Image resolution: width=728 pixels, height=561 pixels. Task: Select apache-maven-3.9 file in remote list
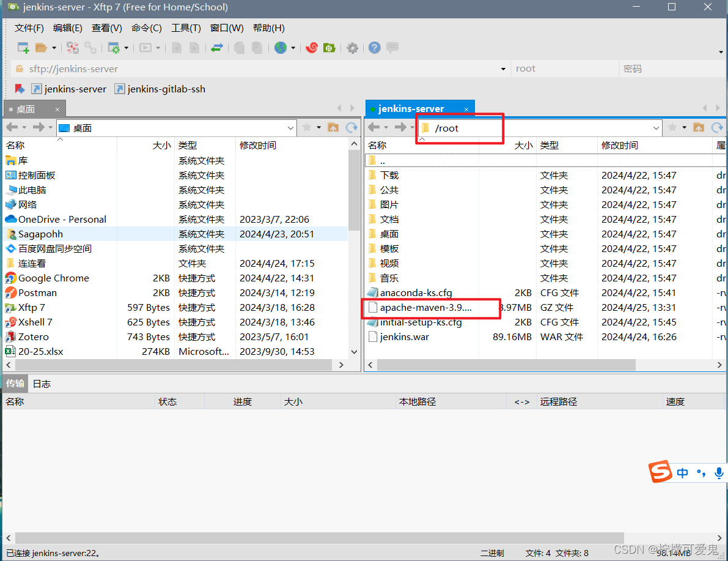pos(426,308)
